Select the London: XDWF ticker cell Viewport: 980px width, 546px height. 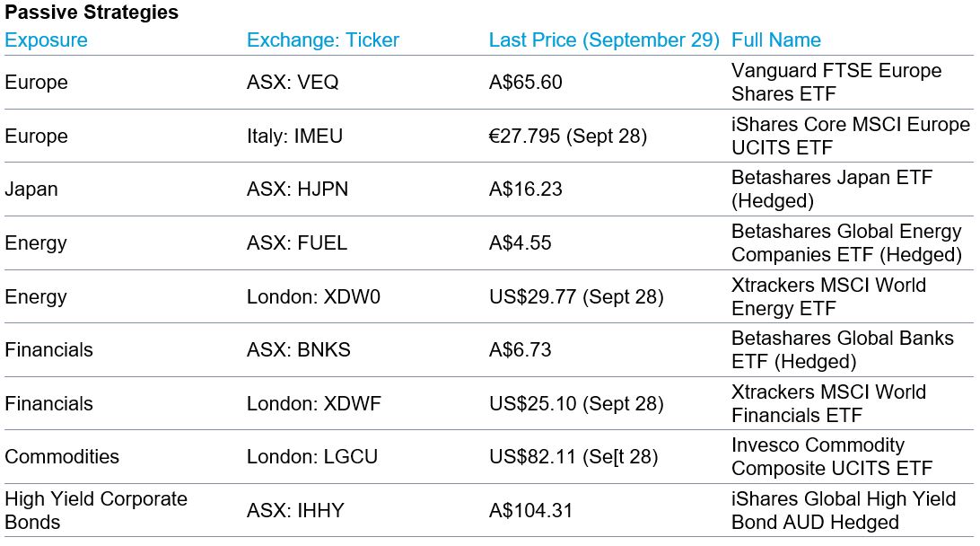point(314,403)
